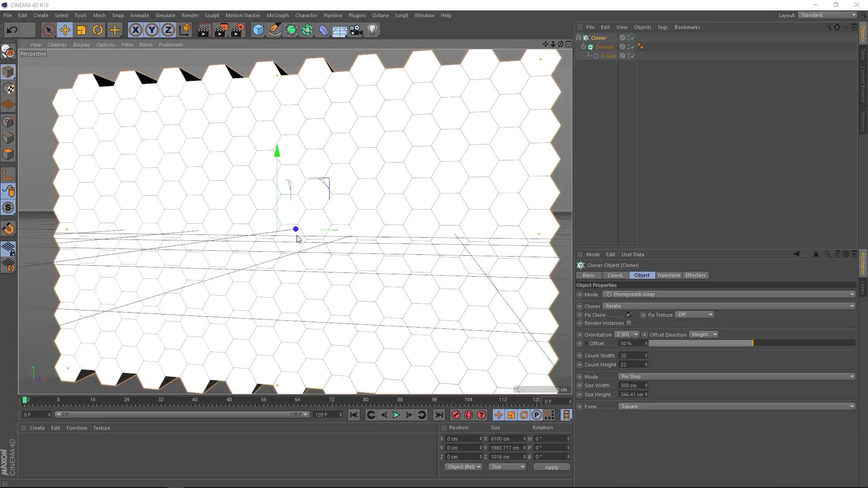This screenshot has width=868, height=488.
Task: Add a Cube primitive object
Action: [x=258, y=30]
